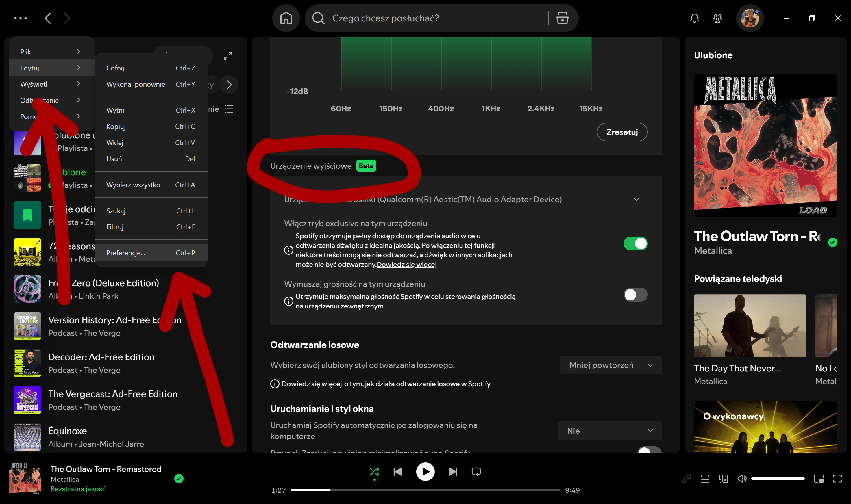Enable force volume on device toggle
The height and width of the screenshot is (504, 851).
635,294
